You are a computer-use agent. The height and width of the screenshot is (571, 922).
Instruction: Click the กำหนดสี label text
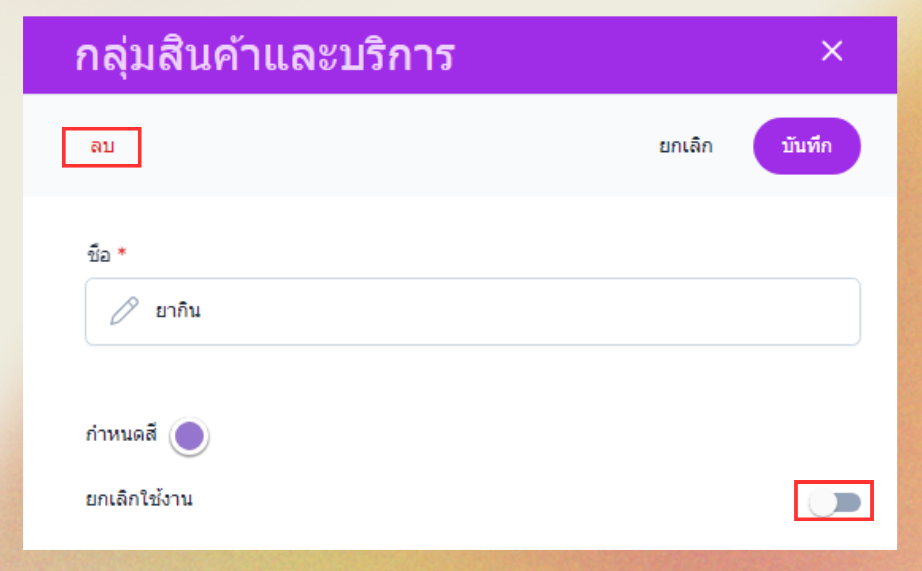pos(122,435)
